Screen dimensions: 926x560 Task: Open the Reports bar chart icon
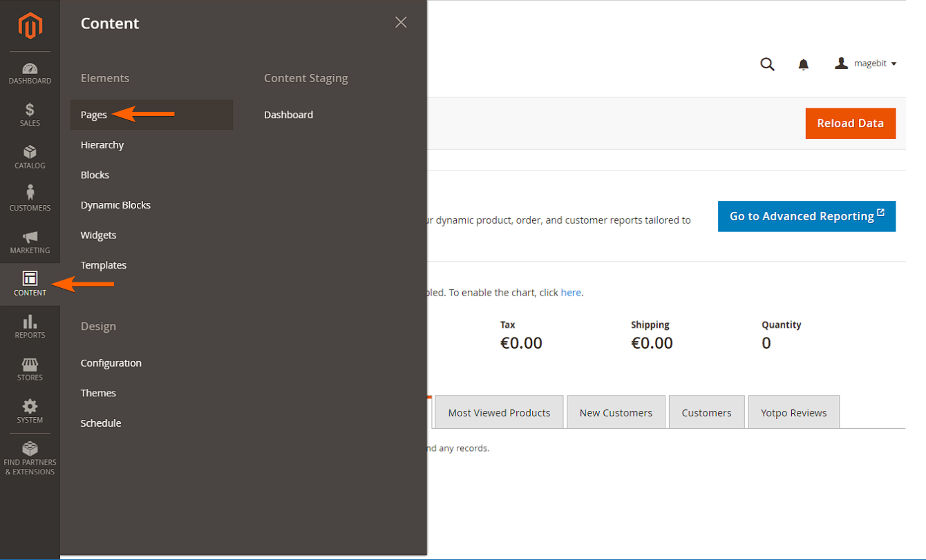pos(30,321)
